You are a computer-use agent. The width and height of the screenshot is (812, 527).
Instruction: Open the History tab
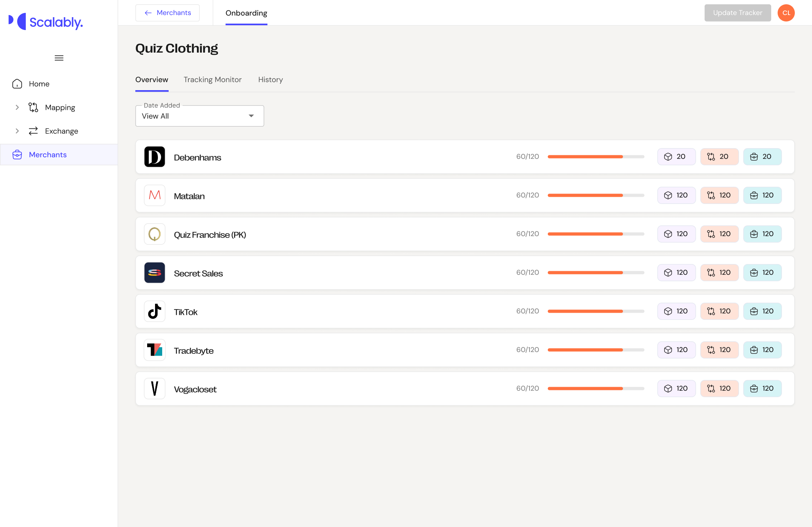coord(270,80)
